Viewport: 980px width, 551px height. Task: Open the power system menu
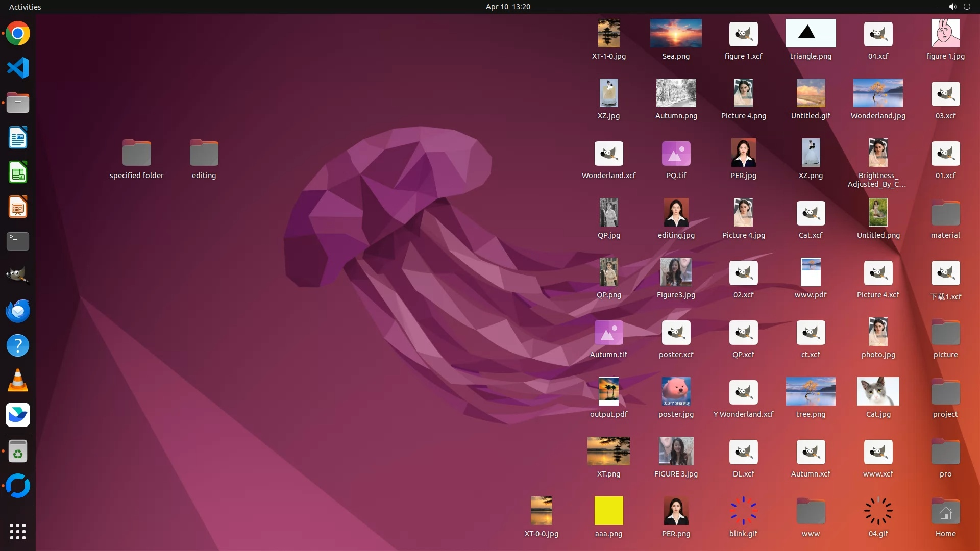click(x=967, y=7)
